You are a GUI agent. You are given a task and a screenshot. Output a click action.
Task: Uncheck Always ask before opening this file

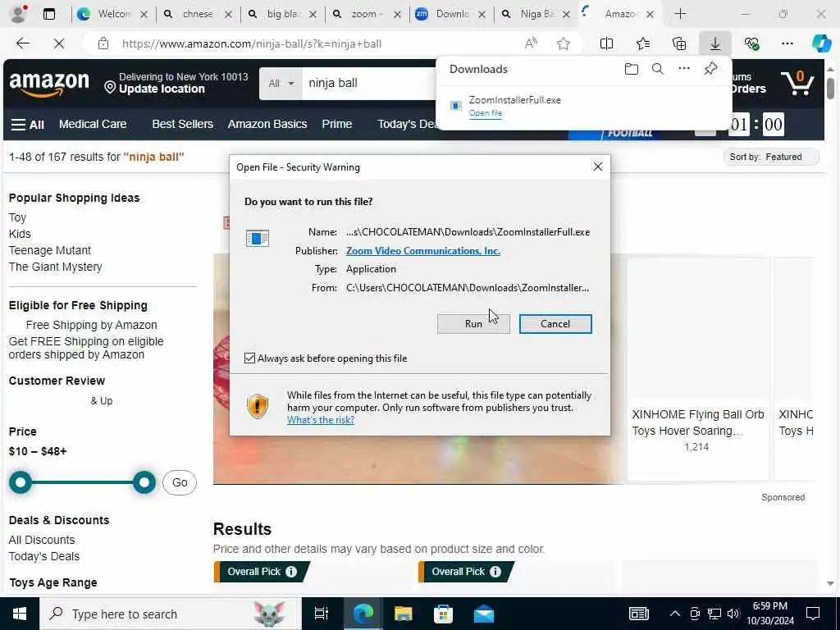click(249, 358)
